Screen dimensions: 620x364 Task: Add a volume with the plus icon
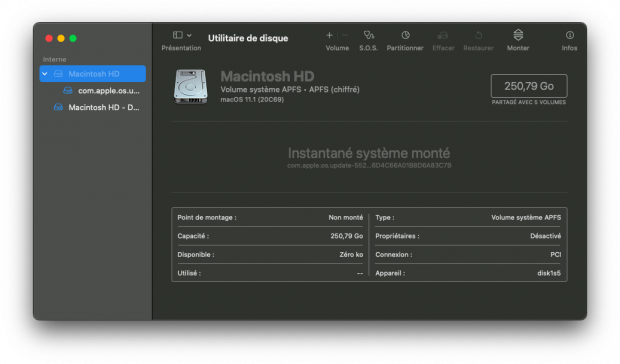click(x=329, y=35)
